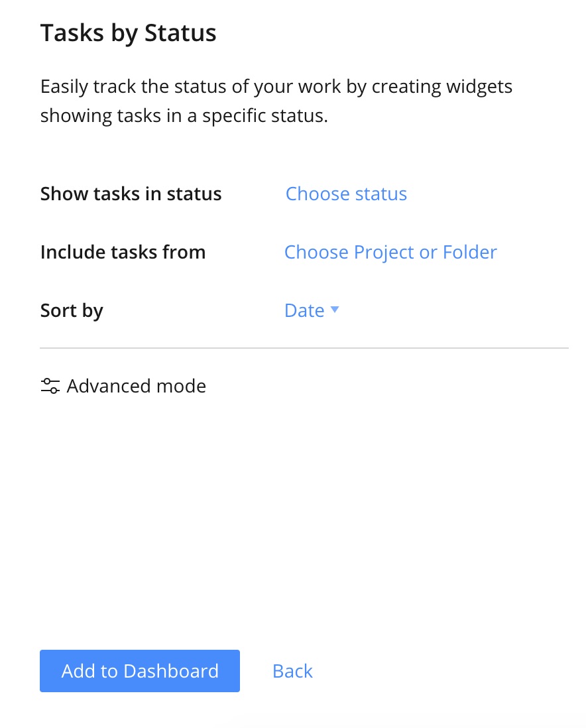Click the "Show tasks in status" label
Image resolution: width=586 pixels, height=728 pixels.
coord(131,194)
